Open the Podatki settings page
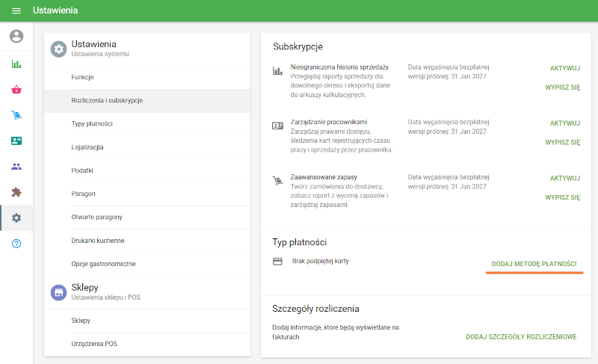Screen dimensions: 598x364 point(82,170)
